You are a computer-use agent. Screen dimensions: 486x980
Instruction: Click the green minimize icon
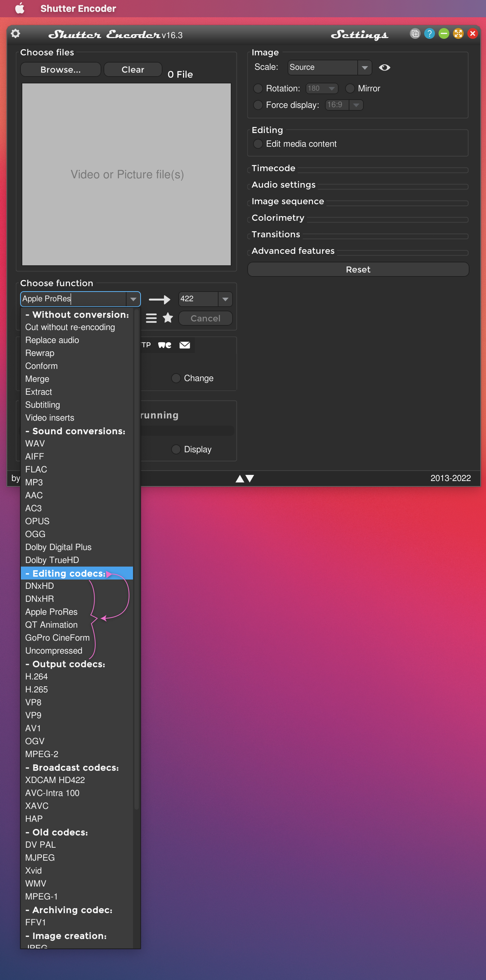444,34
